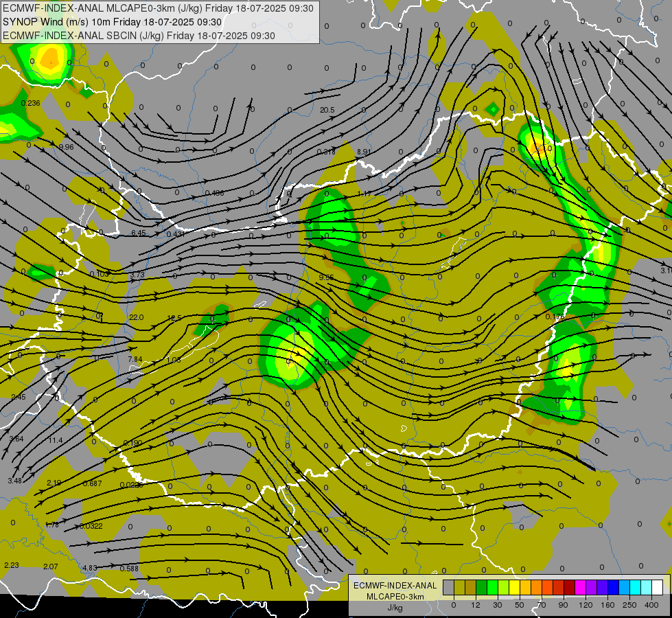Click the legend unit label 'J/kg'

(395, 608)
